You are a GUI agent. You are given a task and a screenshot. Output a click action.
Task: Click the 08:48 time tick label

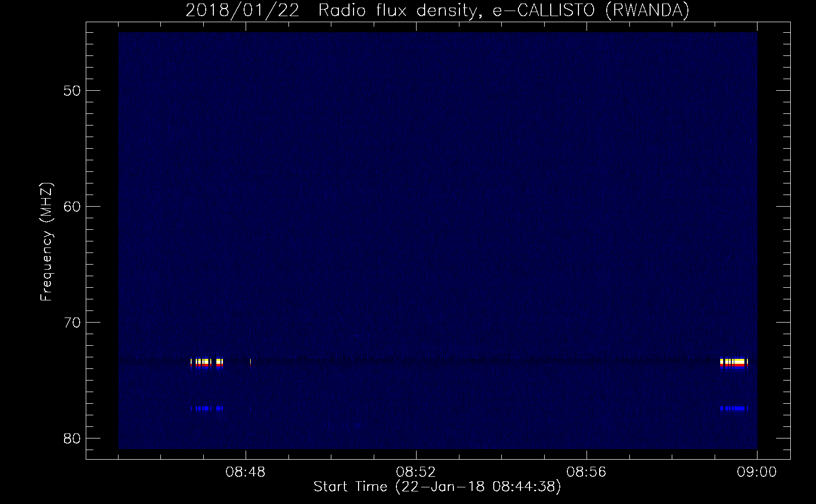[246, 472]
